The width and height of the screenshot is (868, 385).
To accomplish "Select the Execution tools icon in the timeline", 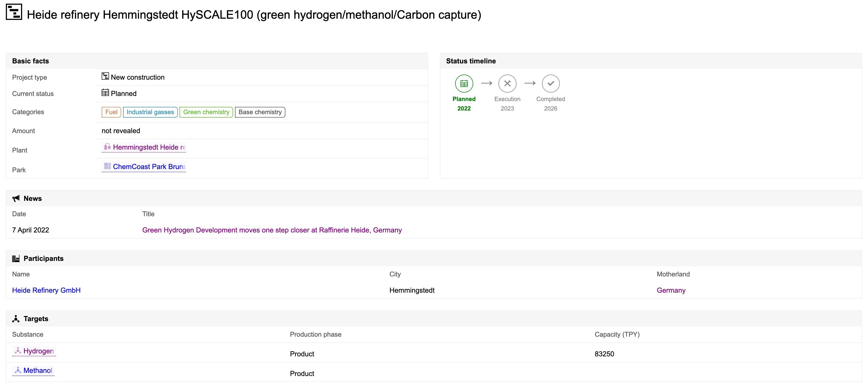I will tap(507, 84).
